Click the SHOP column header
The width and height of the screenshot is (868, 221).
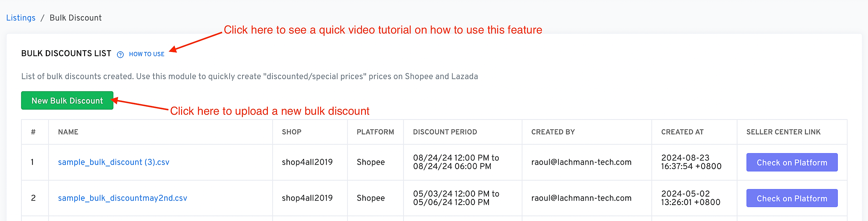[292, 132]
